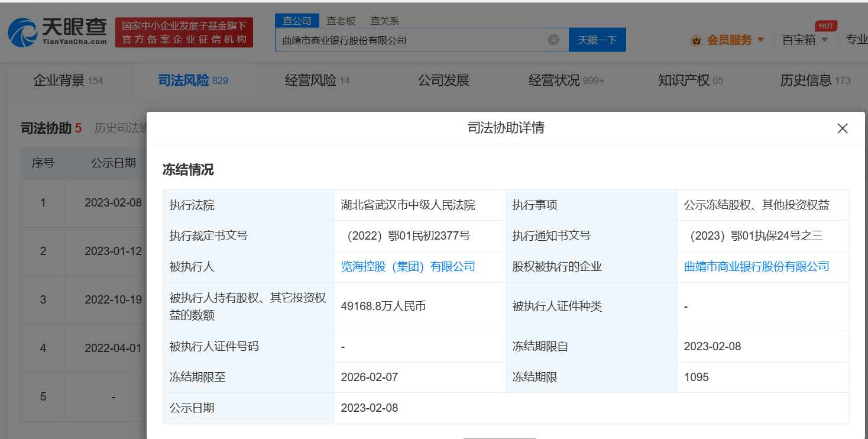868x439 pixels.
Task: Click the 执行事项 label cell
Action: pyautogui.click(x=591, y=205)
